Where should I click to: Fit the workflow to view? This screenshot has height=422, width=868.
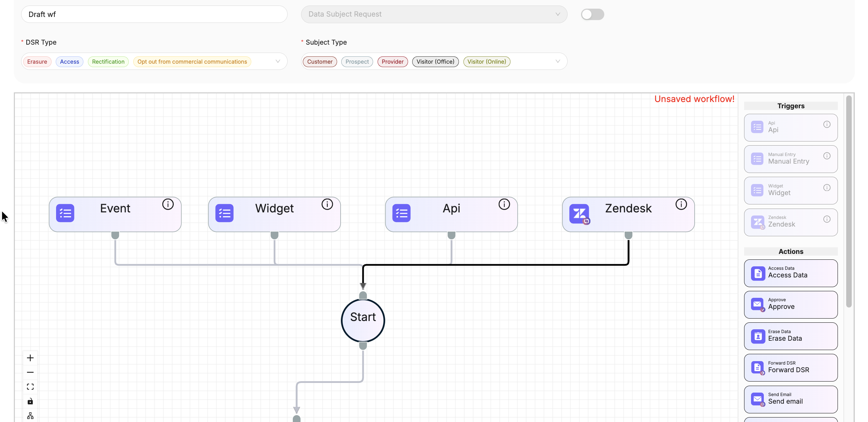pyautogui.click(x=30, y=387)
